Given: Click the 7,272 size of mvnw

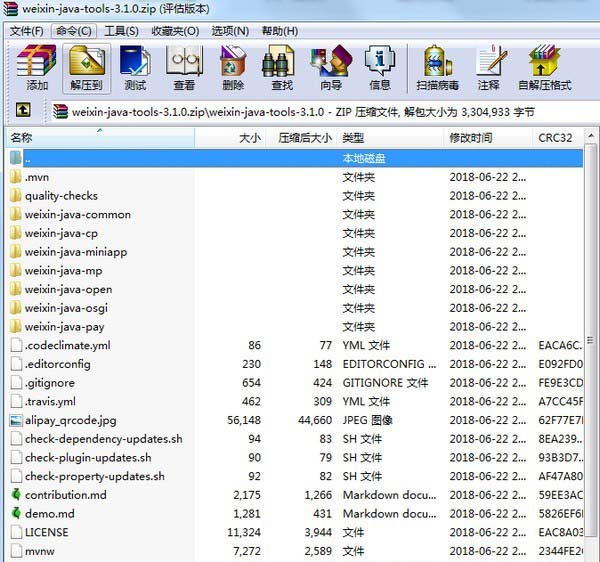Looking at the screenshot, I should point(247,551).
